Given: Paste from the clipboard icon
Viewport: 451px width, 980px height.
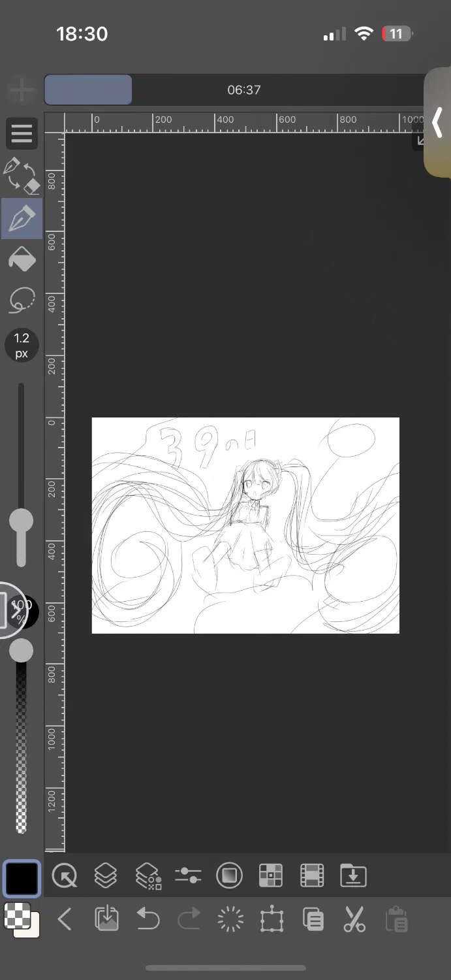Looking at the screenshot, I should (396, 919).
